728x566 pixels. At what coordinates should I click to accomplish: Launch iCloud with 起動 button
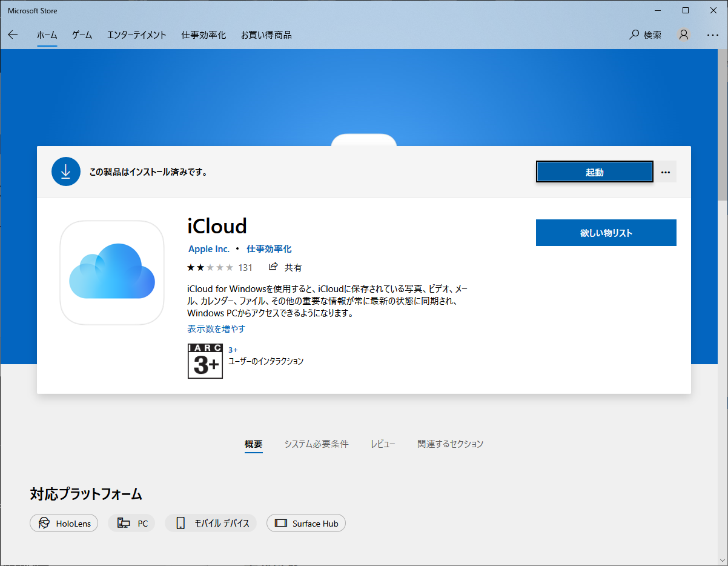[x=595, y=172]
